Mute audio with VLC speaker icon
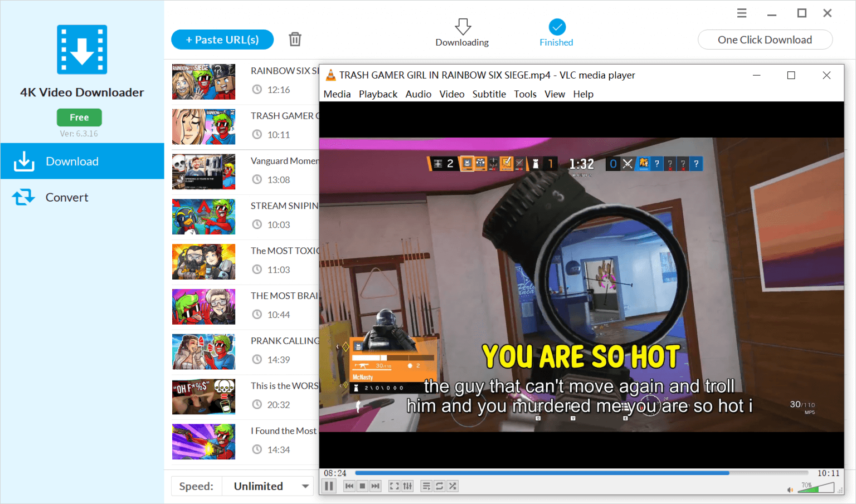The image size is (856, 504). [790, 489]
